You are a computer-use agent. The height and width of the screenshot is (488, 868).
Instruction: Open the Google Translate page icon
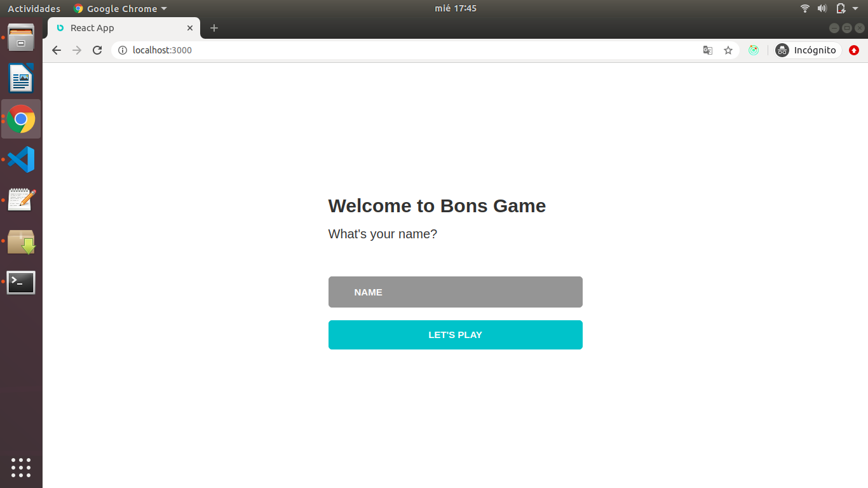[707, 50]
